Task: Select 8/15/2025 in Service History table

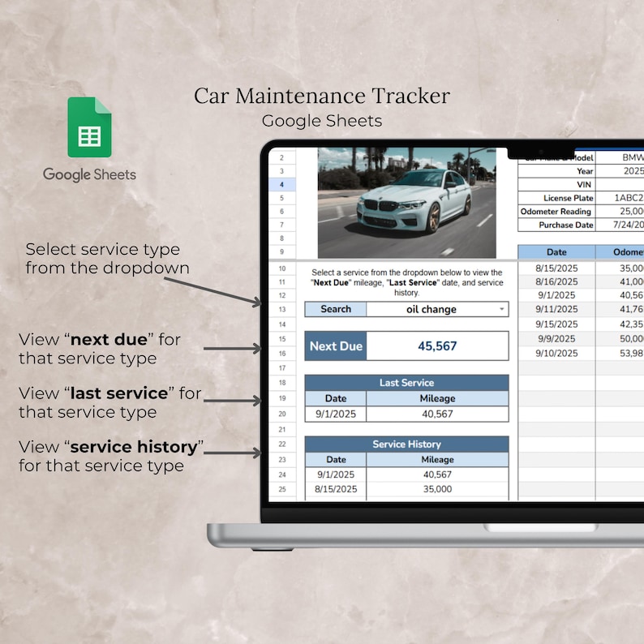Action: [336, 489]
